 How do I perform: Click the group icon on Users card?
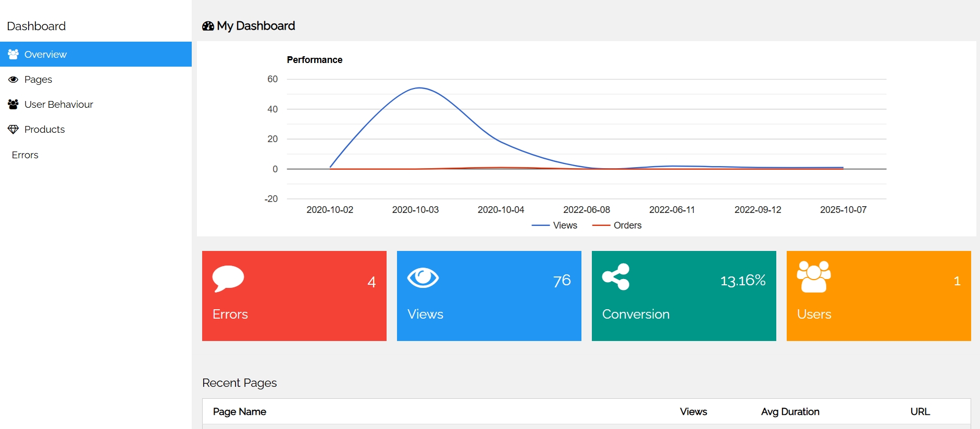tap(814, 276)
